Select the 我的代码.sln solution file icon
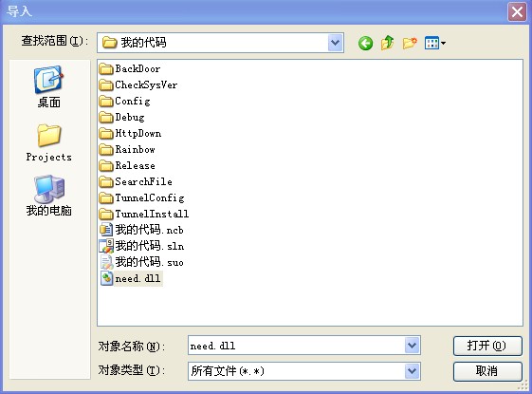Viewport: 532px width, 394px height. click(x=106, y=246)
